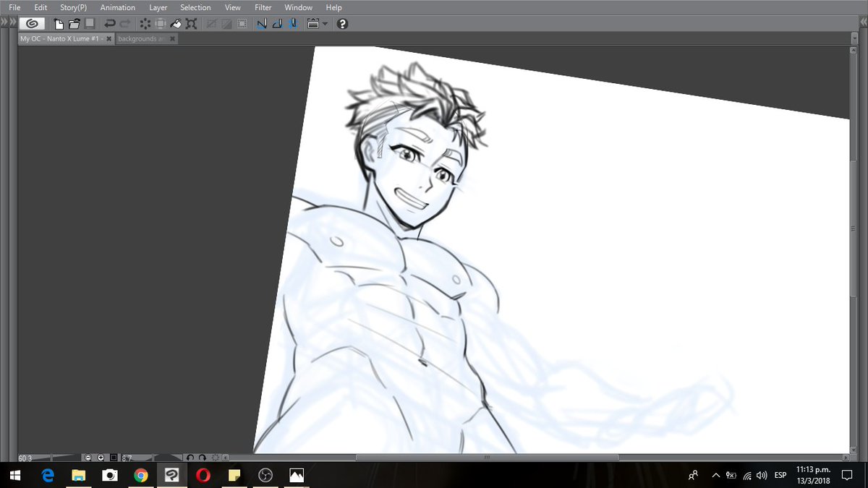Close the My OC - Nanto X Lume tab

click(109, 38)
